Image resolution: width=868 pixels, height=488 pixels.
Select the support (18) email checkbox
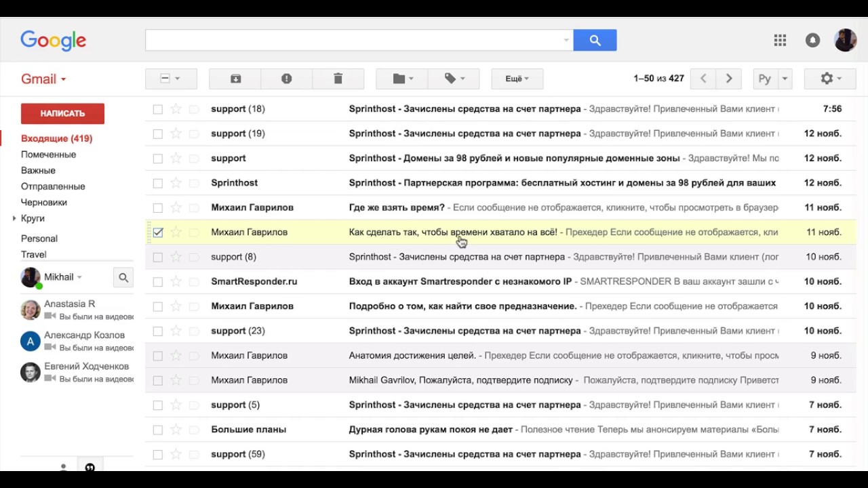(158, 109)
